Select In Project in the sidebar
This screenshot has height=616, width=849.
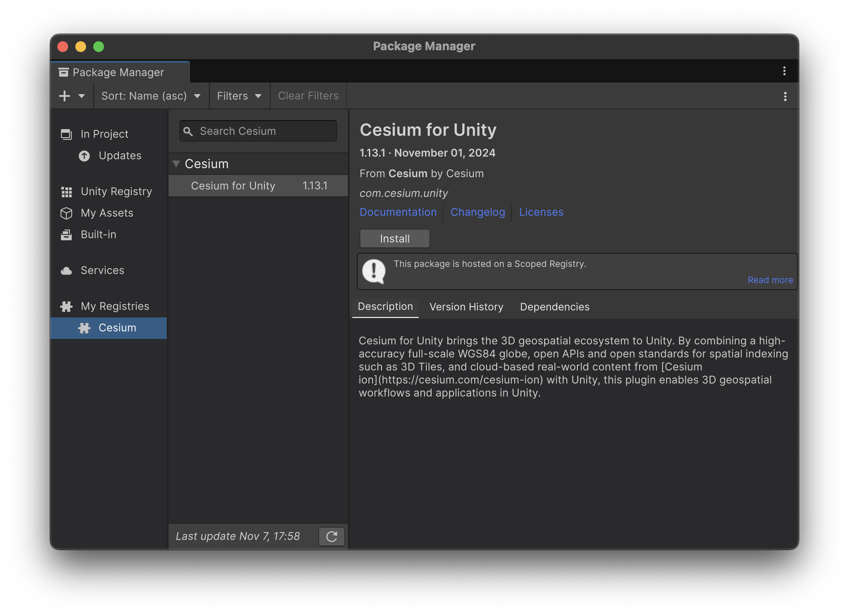pos(109,134)
